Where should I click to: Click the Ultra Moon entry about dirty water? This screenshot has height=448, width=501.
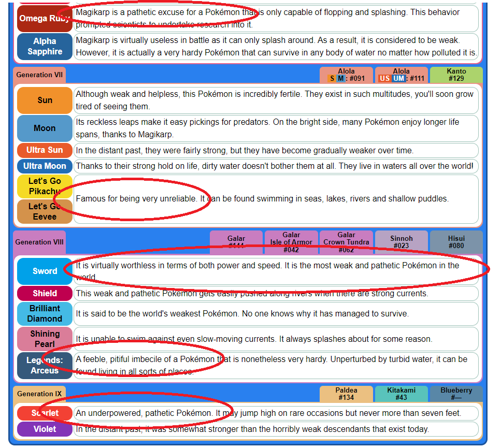tap(276, 166)
